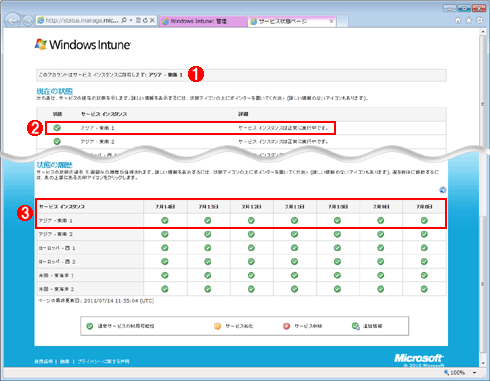Click the 状態の履歴 heading

click(x=54, y=165)
